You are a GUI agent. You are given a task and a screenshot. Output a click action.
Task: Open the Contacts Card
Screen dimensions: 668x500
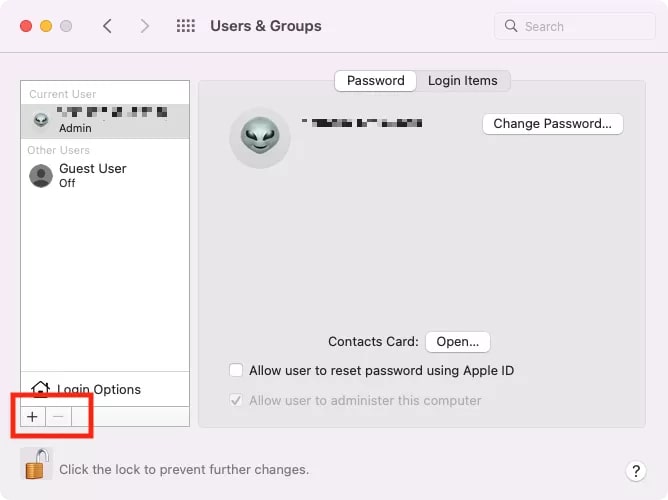[x=458, y=342]
